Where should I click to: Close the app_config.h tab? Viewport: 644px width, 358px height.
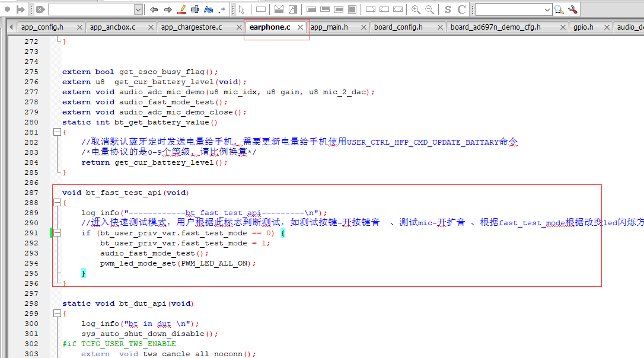click(x=79, y=27)
